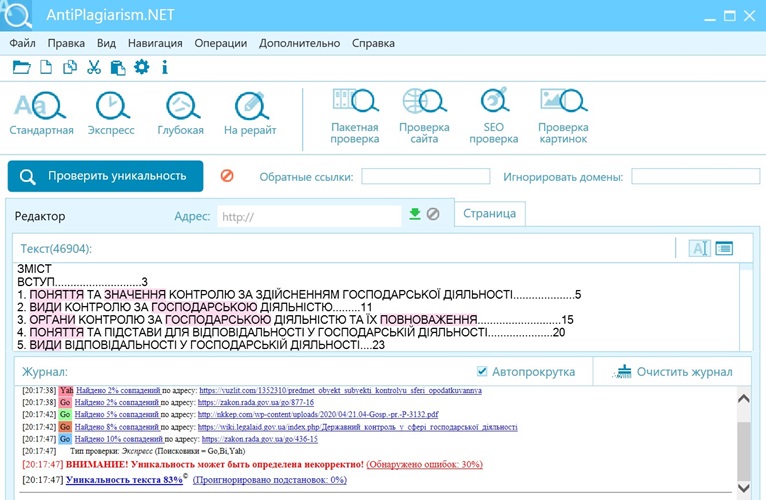Image resolution: width=766 pixels, height=500 pixels.
Task: Open the Правка menu
Action: 66,43
